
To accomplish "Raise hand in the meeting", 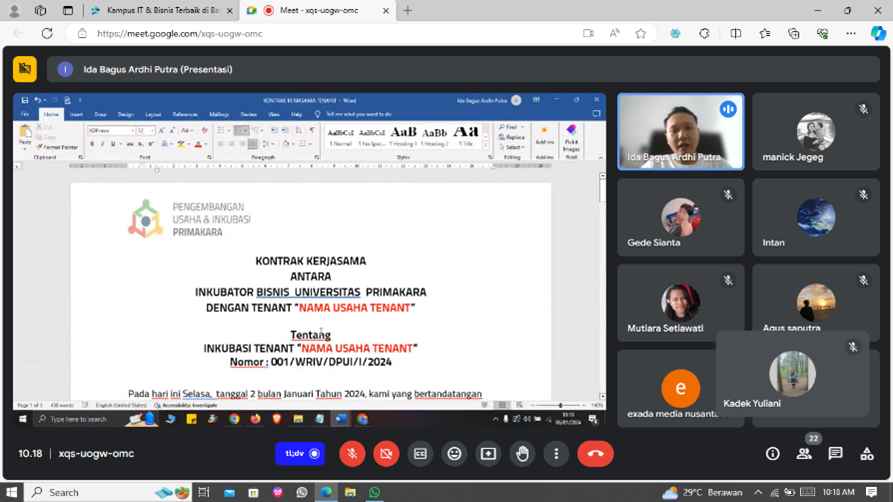I will click(522, 454).
